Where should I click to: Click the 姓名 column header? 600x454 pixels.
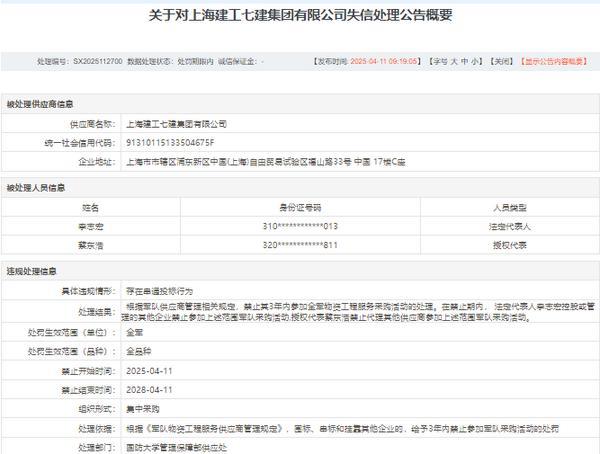click(91, 207)
